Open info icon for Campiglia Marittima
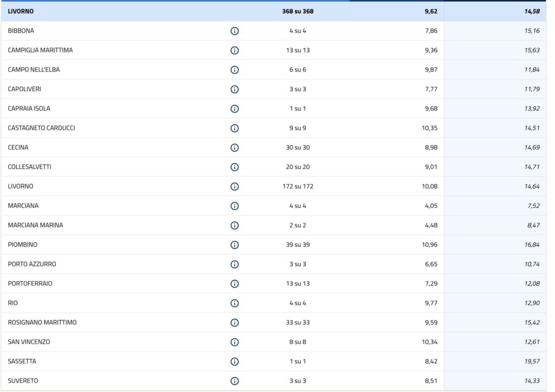Image resolution: width=555 pixels, height=392 pixels. click(235, 50)
